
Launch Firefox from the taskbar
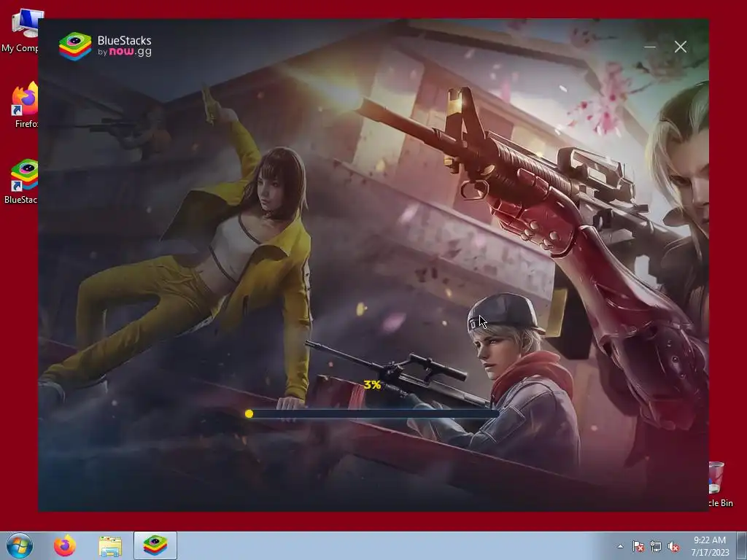click(65, 545)
